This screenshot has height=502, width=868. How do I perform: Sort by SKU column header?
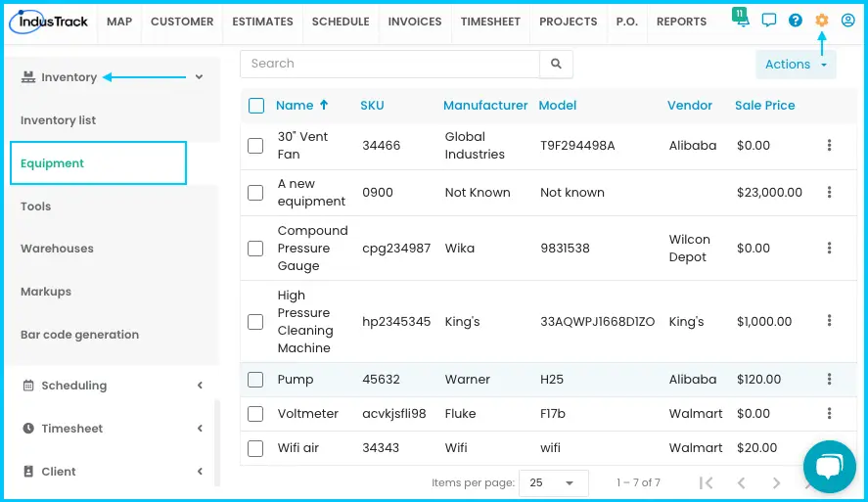click(x=372, y=105)
